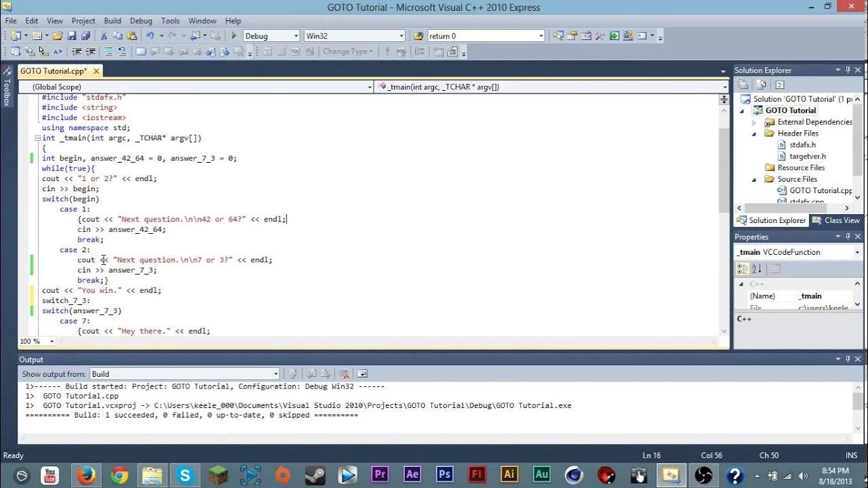Clear all output with the Output panel icon
Screen dimensions: 868x488
point(344,373)
